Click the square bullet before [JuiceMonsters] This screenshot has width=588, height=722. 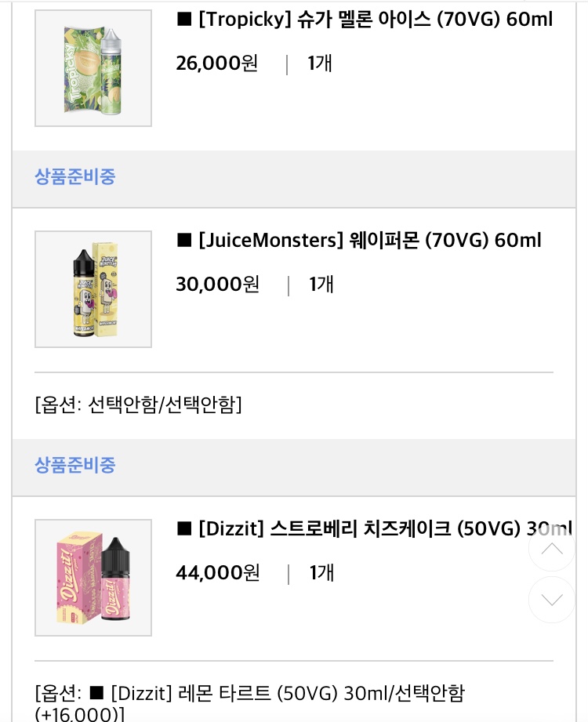(x=184, y=241)
